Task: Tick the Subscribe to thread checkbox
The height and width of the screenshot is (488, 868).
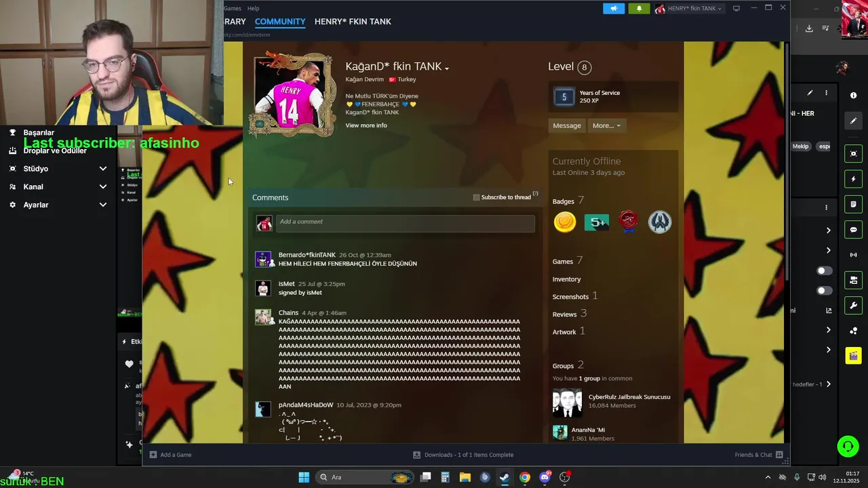Action: tap(476, 197)
